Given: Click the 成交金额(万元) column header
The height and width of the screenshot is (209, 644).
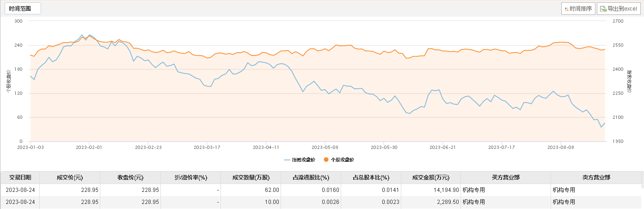Looking at the screenshot, I should point(431,178).
